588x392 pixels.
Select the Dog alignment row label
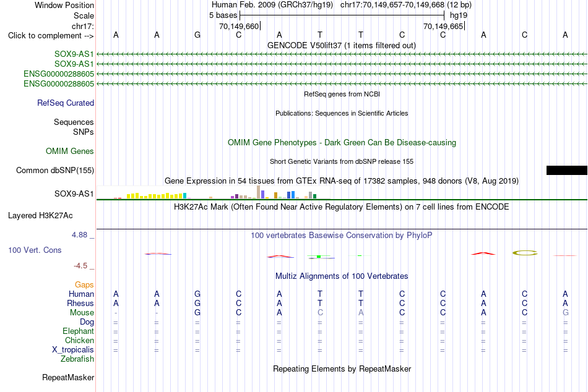pyautogui.click(x=87, y=322)
